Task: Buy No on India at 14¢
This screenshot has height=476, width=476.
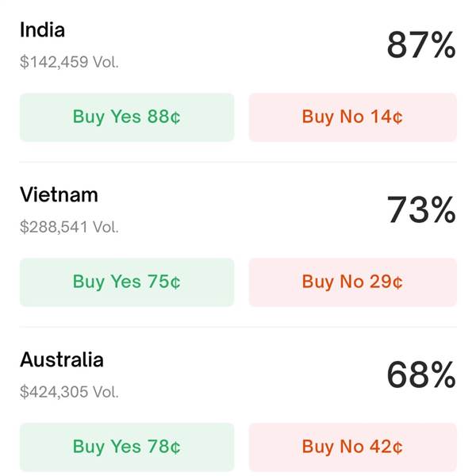Action: (x=353, y=117)
